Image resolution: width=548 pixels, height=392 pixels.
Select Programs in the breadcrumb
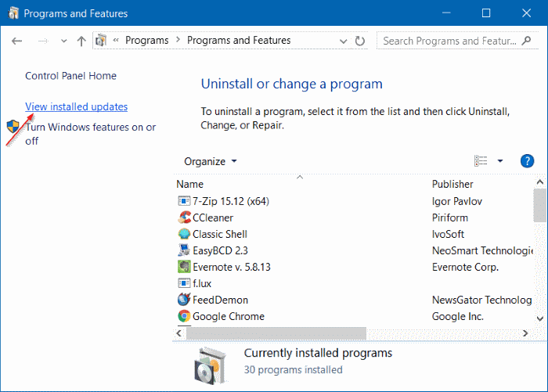click(x=147, y=41)
